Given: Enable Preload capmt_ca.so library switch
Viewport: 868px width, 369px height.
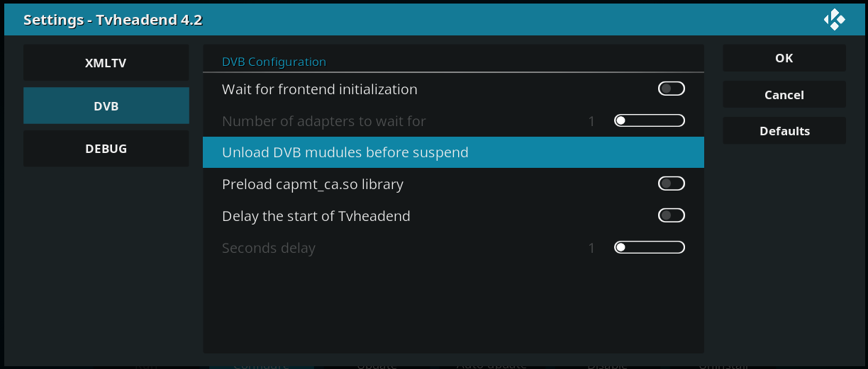Looking at the screenshot, I should tap(671, 184).
